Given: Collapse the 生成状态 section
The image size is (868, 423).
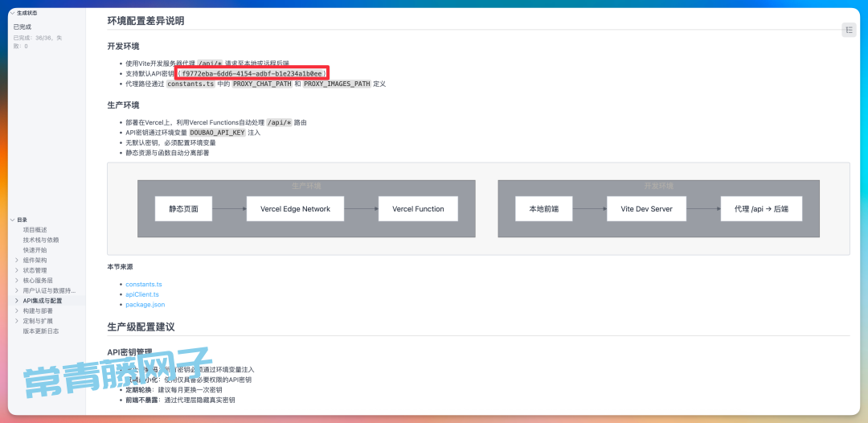Looking at the screenshot, I should click(x=13, y=14).
